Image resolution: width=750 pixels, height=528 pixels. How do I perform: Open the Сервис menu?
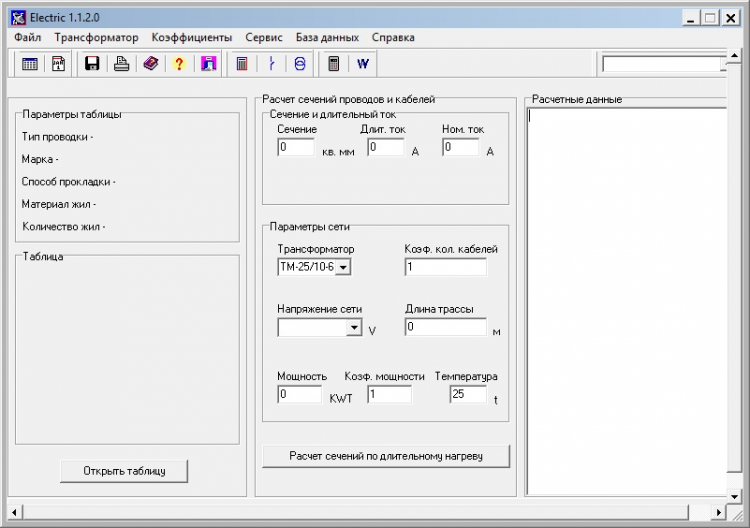[x=264, y=37]
